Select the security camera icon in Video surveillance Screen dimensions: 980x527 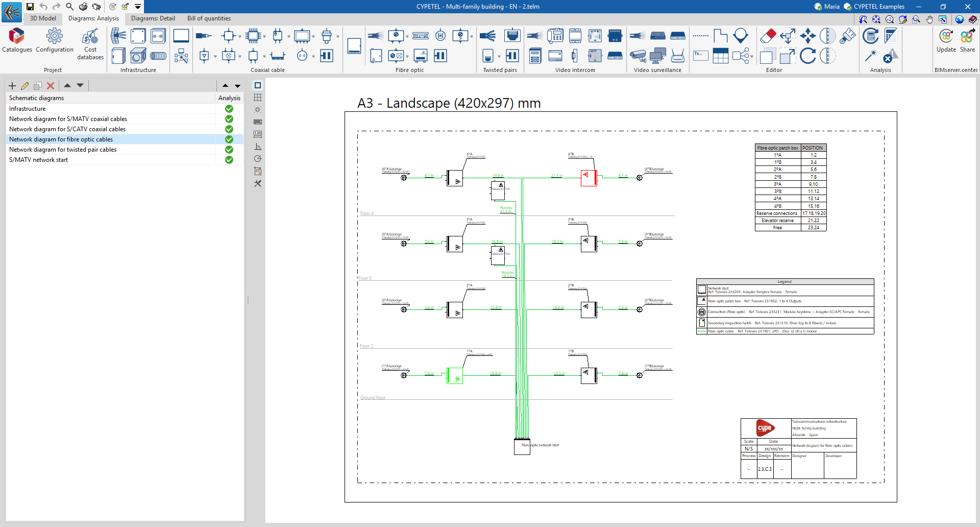(x=638, y=56)
